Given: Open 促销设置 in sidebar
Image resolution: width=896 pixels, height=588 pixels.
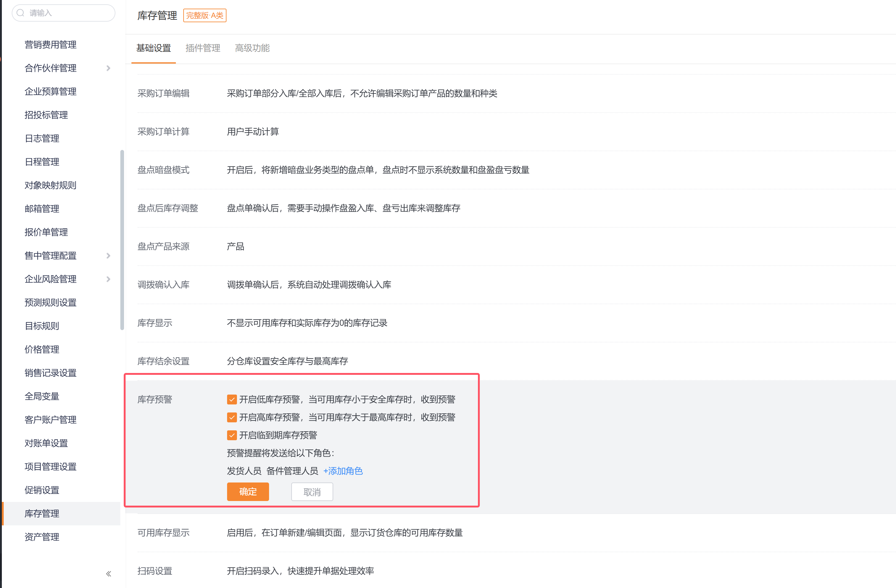Looking at the screenshot, I should pyautogui.click(x=42, y=490).
